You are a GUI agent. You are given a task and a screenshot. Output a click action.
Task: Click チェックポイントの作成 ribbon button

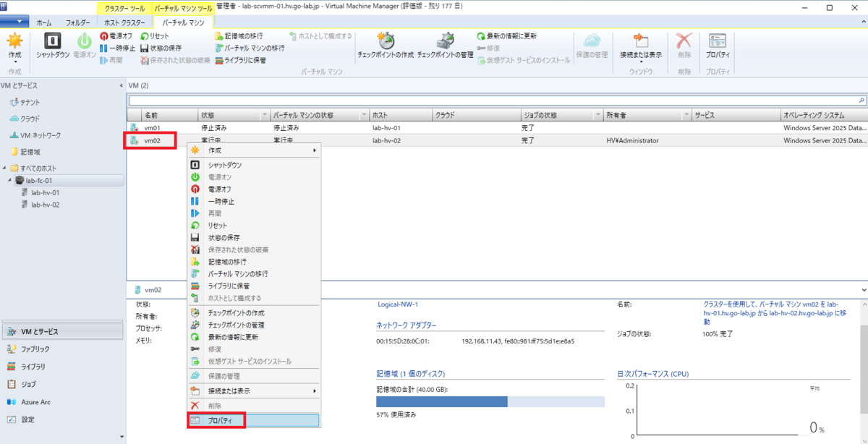[386, 45]
